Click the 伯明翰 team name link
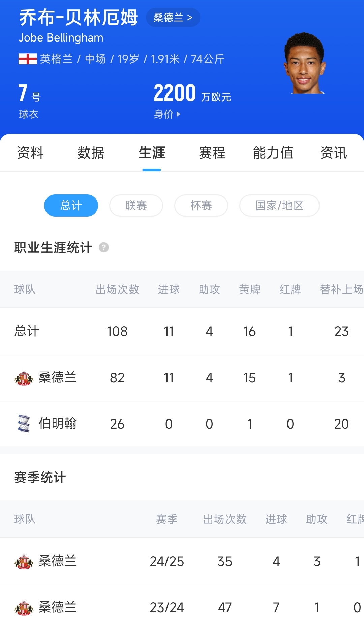The height and width of the screenshot is (623, 364). point(58,424)
